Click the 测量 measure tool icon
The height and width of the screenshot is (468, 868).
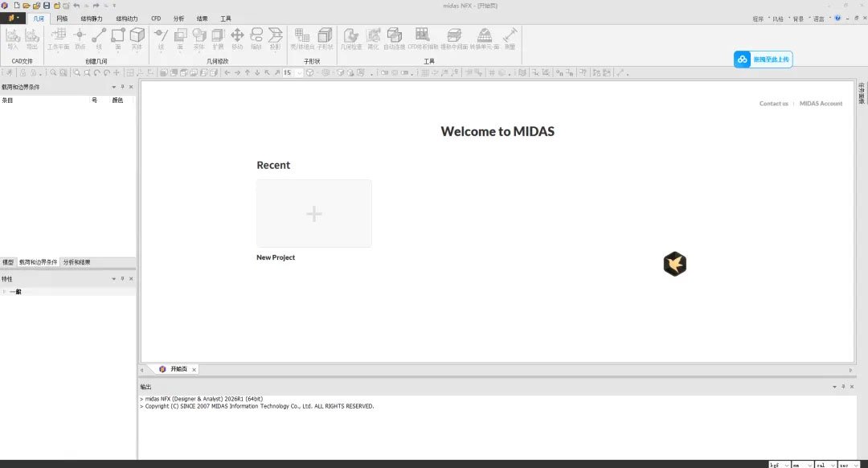click(x=510, y=39)
